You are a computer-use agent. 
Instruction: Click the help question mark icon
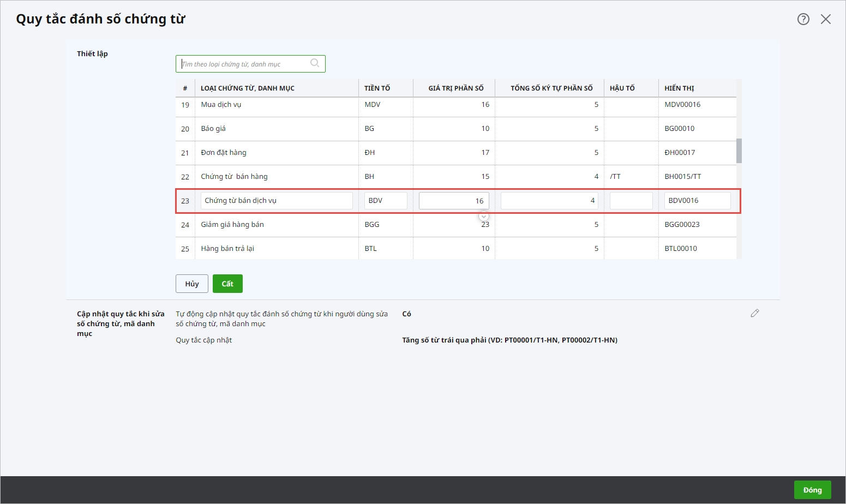(803, 19)
